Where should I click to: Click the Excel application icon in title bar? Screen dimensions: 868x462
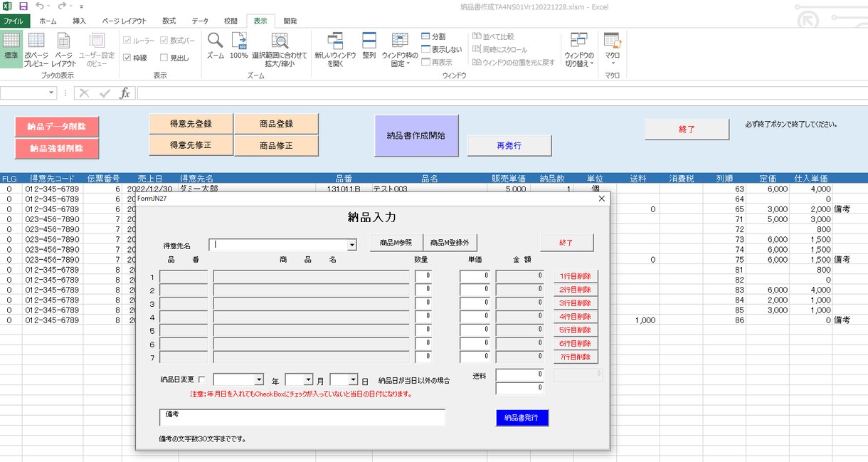pos(6,6)
